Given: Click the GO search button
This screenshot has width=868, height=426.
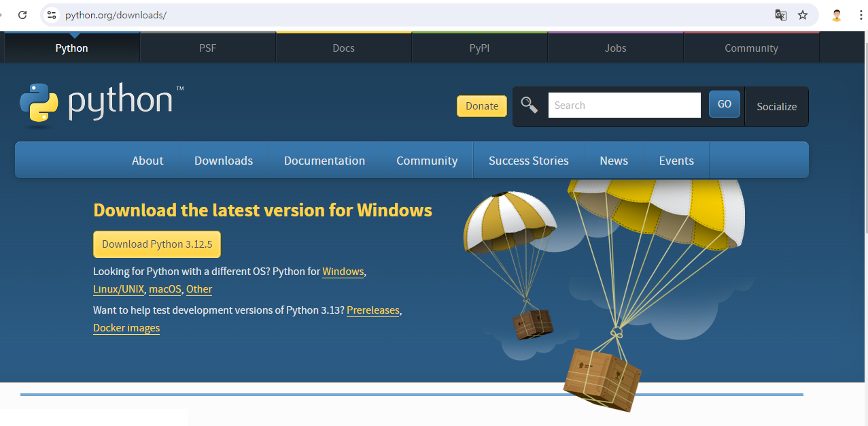Looking at the screenshot, I should (x=725, y=104).
